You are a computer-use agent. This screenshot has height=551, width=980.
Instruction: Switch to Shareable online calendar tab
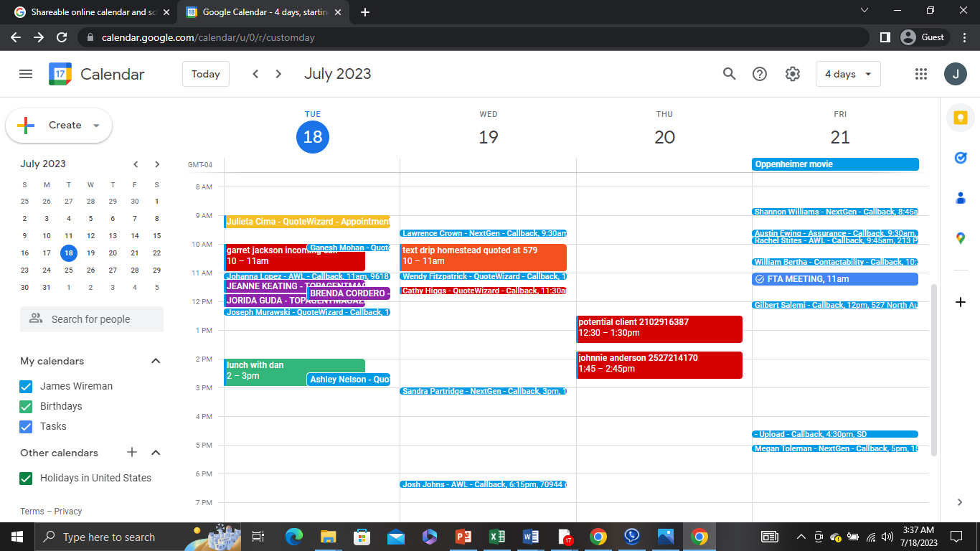click(x=92, y=12)
